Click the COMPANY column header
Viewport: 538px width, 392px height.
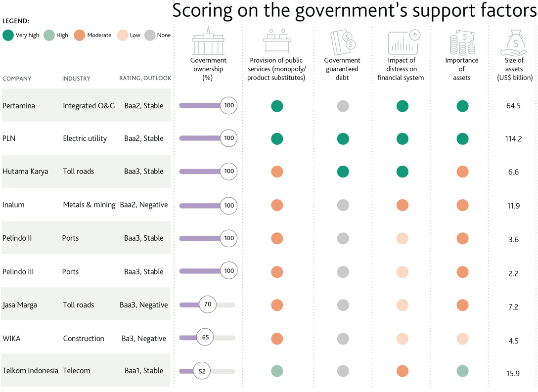click(17, 79)
